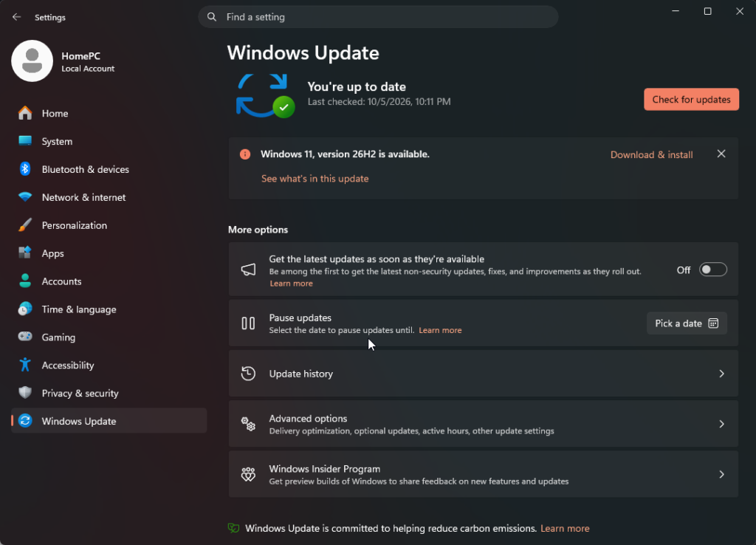This screenshot has width=756, height=545.
Task: Click the Accounts person icon
Action: [25, 281]
